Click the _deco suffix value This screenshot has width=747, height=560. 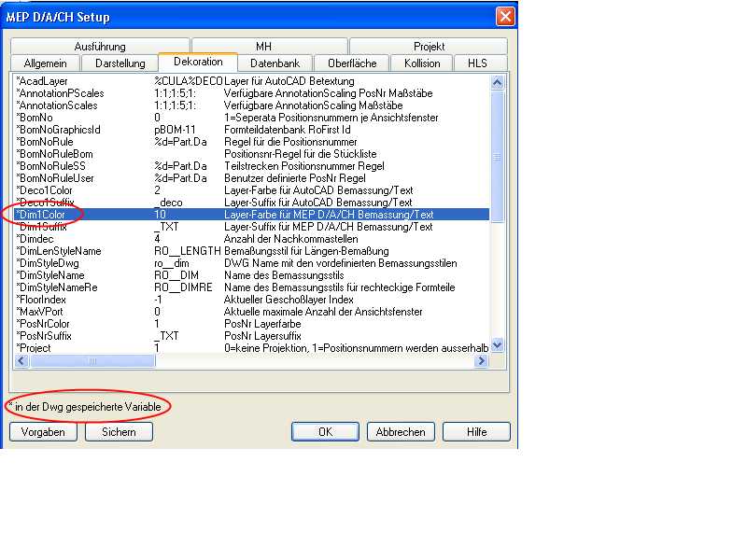171,203
